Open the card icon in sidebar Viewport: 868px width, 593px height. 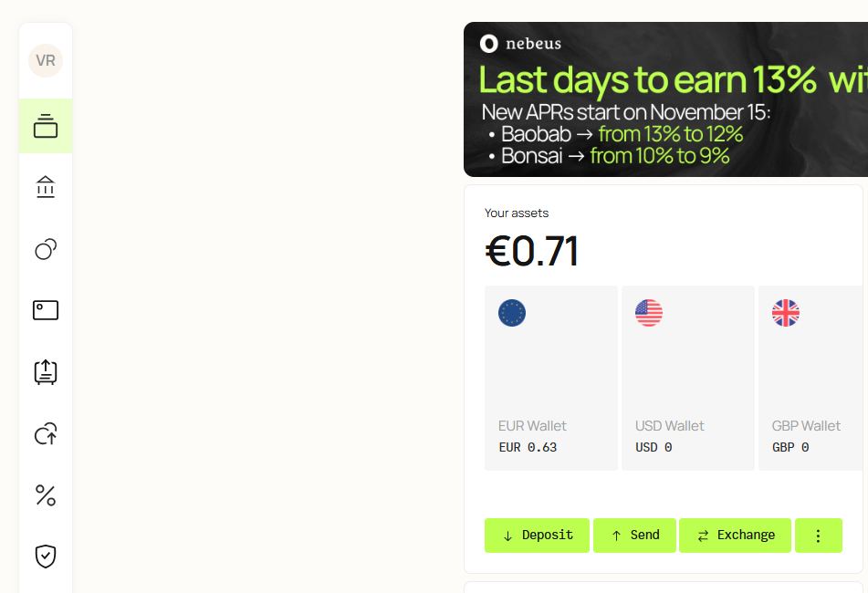(x=46, y=310)
